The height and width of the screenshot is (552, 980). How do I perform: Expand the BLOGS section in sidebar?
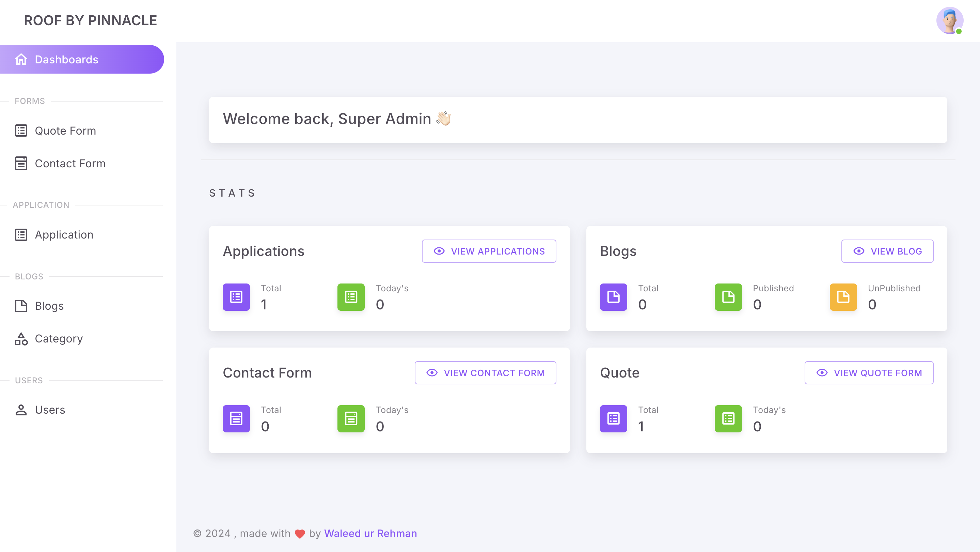coord(28,276)
